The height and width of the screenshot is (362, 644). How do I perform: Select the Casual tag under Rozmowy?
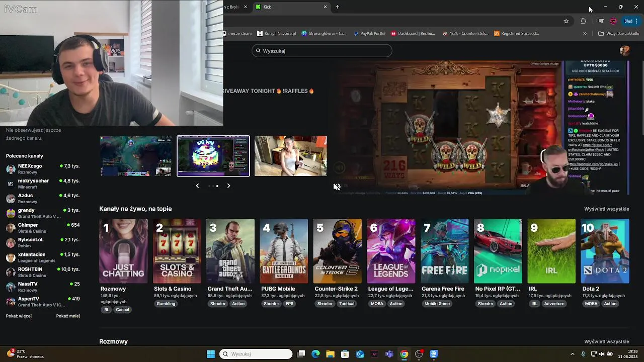pos(122,310)
